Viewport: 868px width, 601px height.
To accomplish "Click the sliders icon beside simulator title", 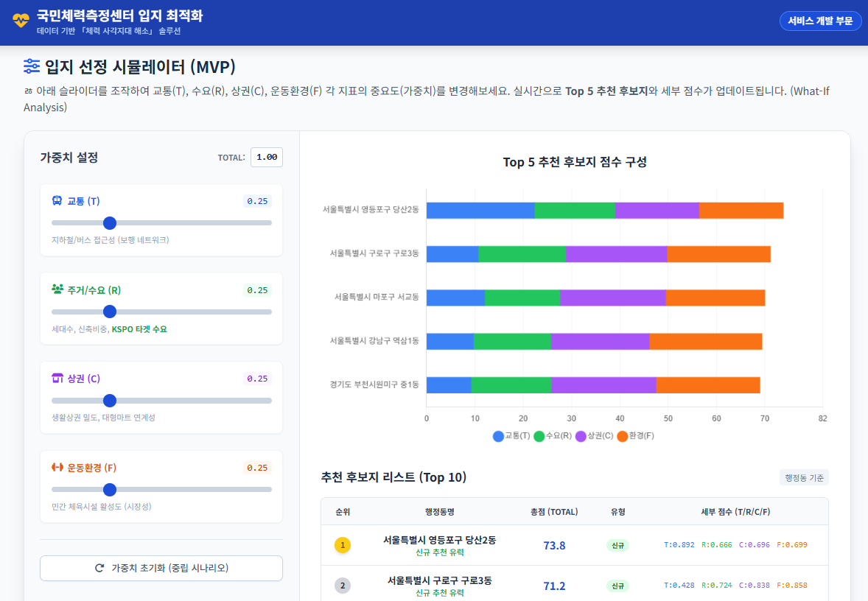I will click(32, 66).
